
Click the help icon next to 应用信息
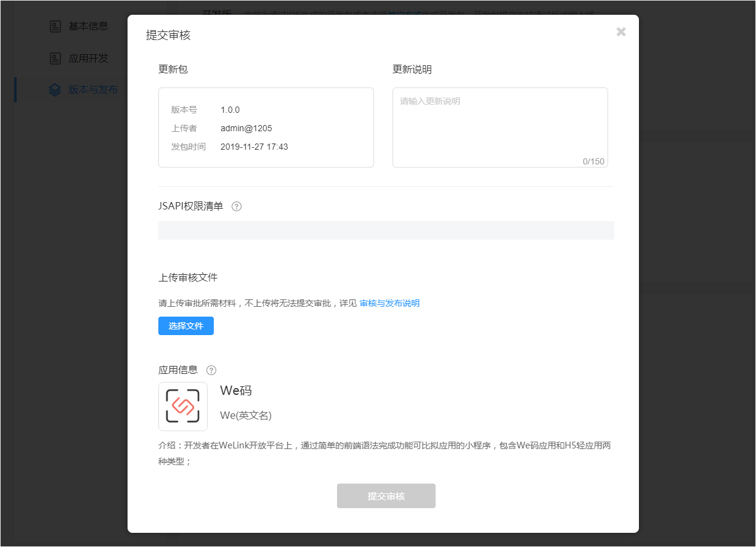(211, 370)
